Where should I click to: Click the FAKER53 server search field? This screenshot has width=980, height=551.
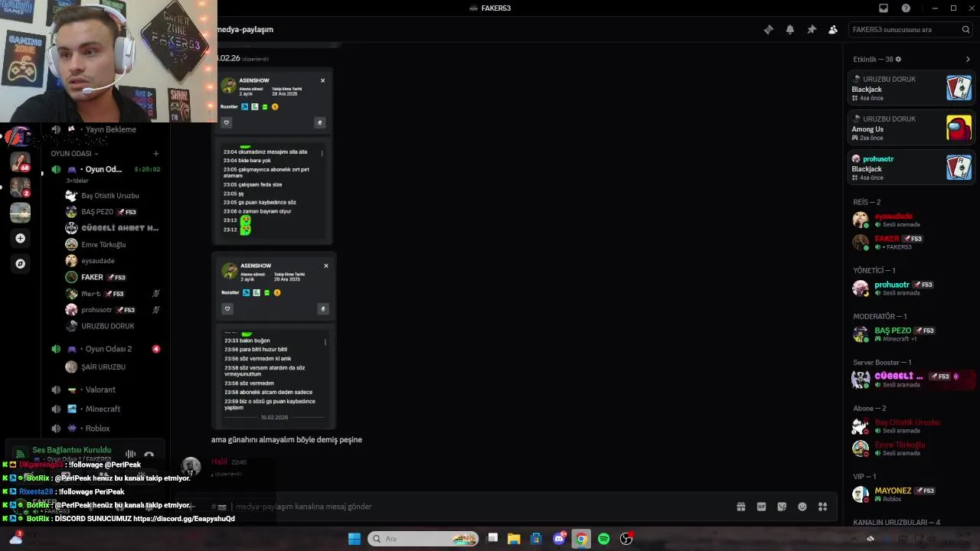click(911, 30)
